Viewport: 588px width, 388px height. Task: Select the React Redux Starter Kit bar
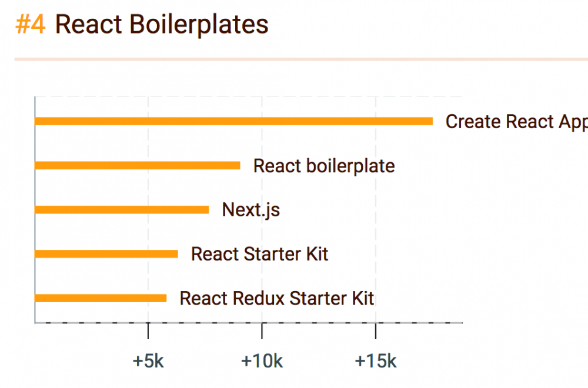(101, 298)
